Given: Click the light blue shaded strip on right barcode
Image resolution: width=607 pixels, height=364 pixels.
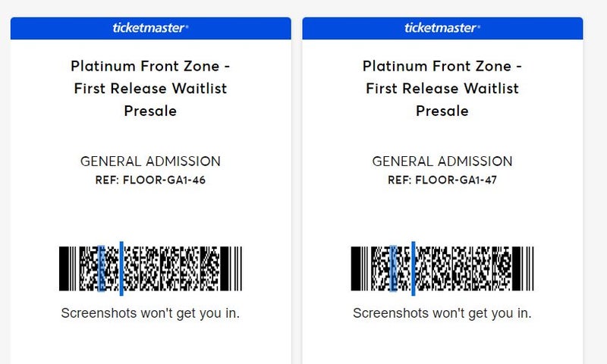Looking at the screenshot, I should click(393, 268).
